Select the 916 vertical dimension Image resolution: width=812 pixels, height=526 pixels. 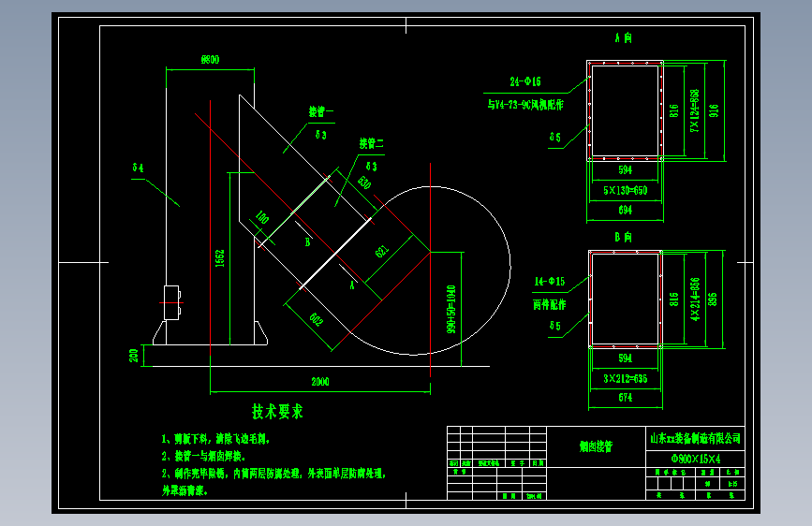pos(714,110)
